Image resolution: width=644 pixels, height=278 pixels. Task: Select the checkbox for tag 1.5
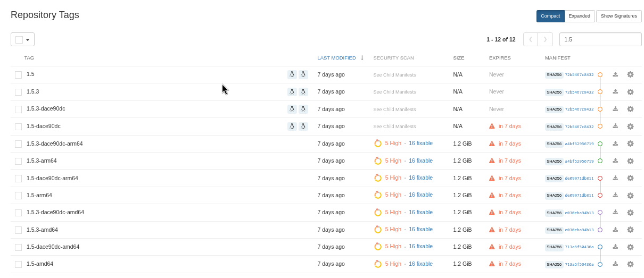pyautogui.click(x=19, y=75)
